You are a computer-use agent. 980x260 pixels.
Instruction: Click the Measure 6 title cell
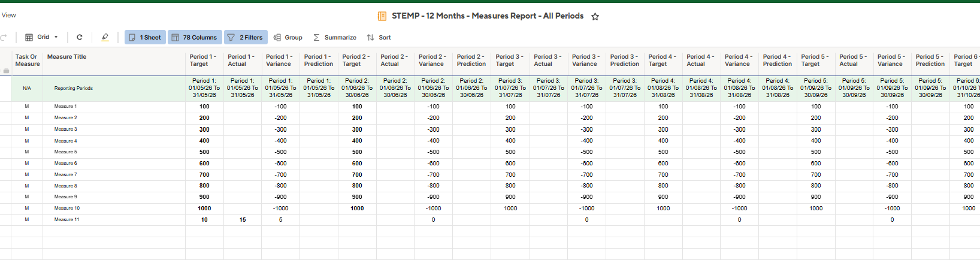pos(114,163)
